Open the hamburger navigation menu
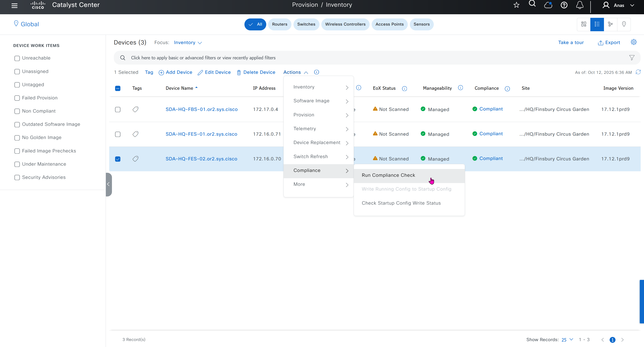 (14, 5)
